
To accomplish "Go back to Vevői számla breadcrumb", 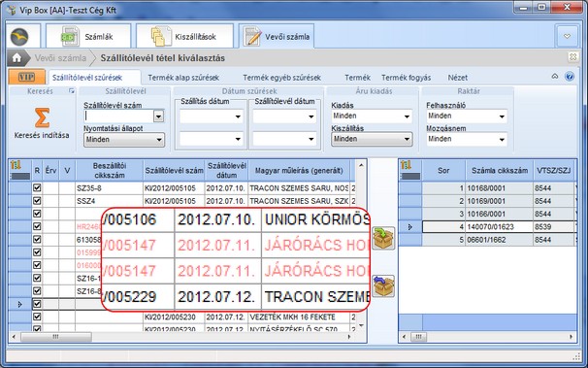I will point(60,58).
